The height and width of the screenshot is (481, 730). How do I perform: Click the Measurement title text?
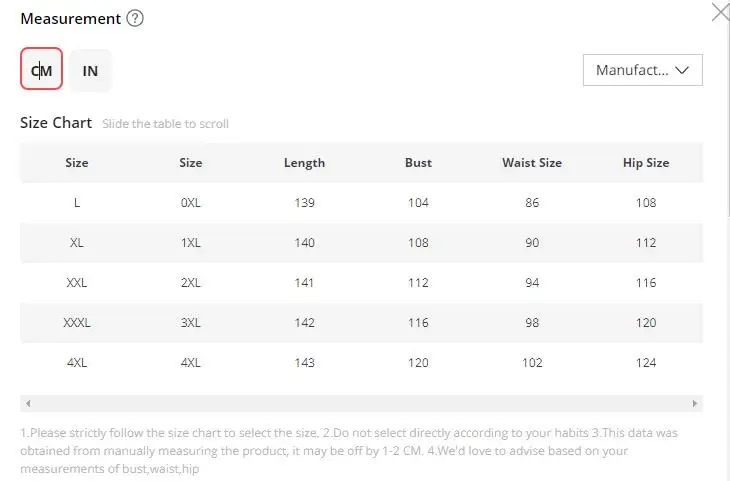pos(71,19)
